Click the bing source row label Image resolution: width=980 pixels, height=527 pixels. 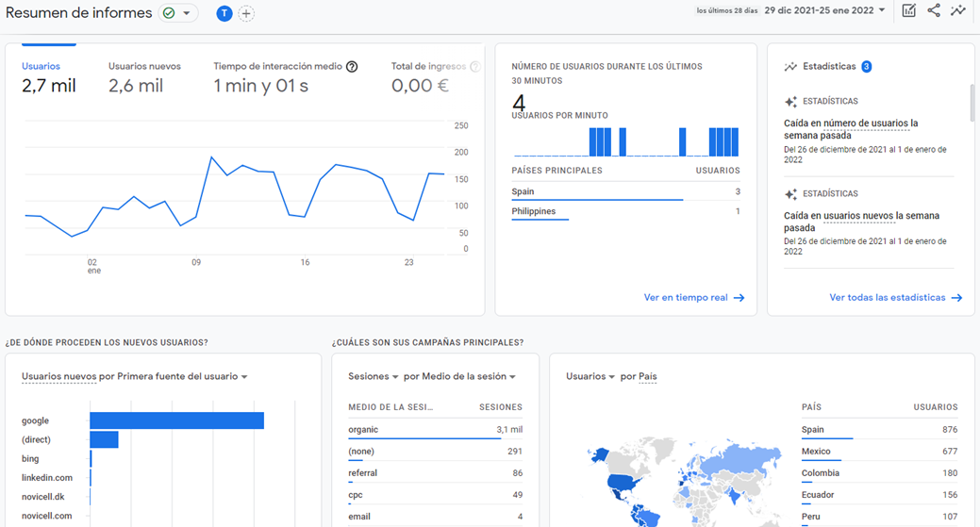(30, 458)
